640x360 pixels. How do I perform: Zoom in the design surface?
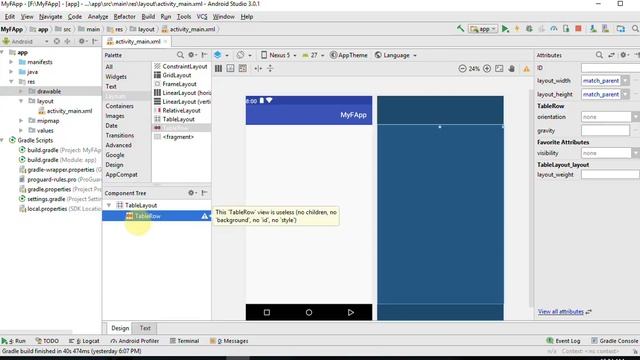pyautogui.click(x=487, y=69)
